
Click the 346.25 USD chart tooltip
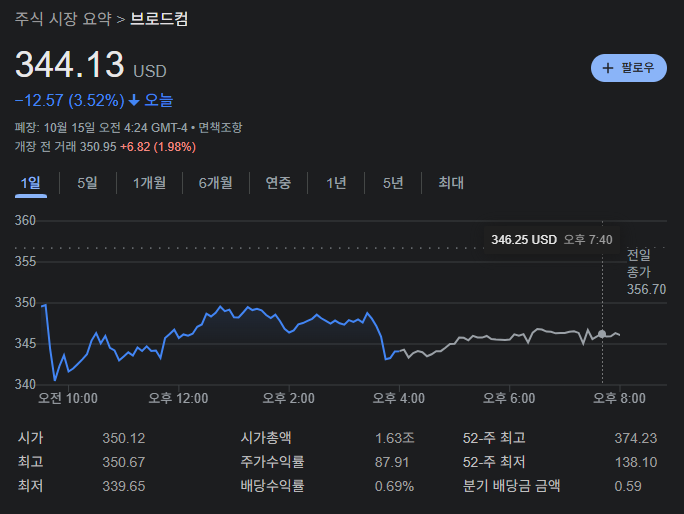(552, 240)
